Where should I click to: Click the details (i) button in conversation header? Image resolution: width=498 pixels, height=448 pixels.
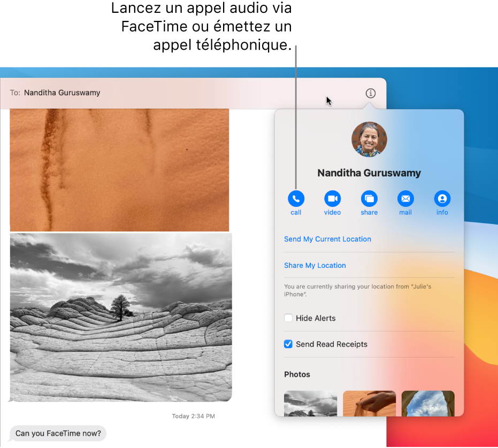pyautogui.click(x=370, y=94)
